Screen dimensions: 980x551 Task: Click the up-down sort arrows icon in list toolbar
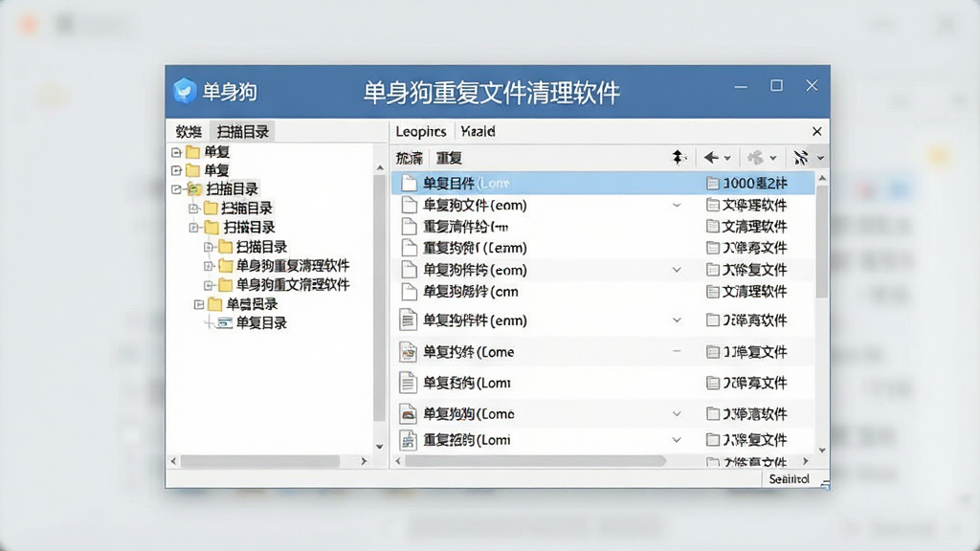pyautogui.click(x=679, y=158)
